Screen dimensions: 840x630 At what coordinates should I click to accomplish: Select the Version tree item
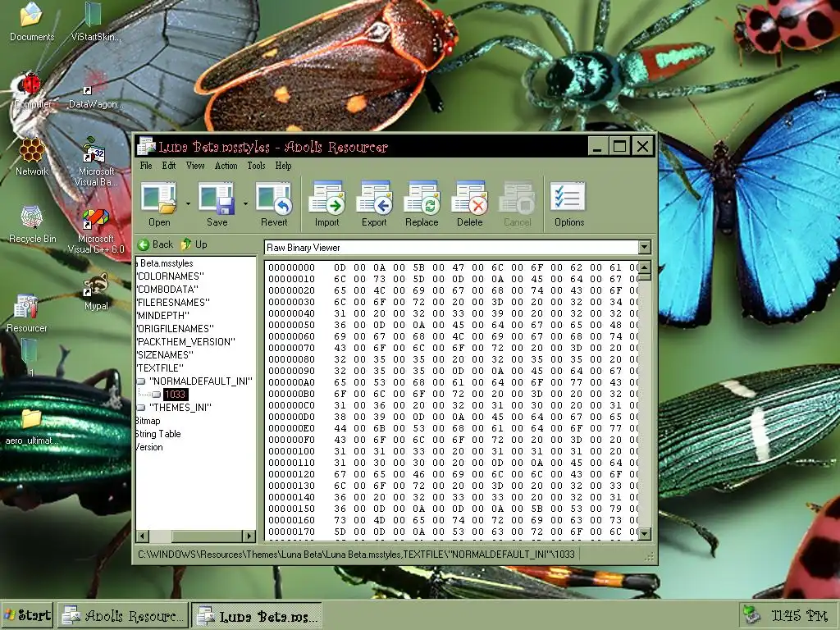[149, 447]
